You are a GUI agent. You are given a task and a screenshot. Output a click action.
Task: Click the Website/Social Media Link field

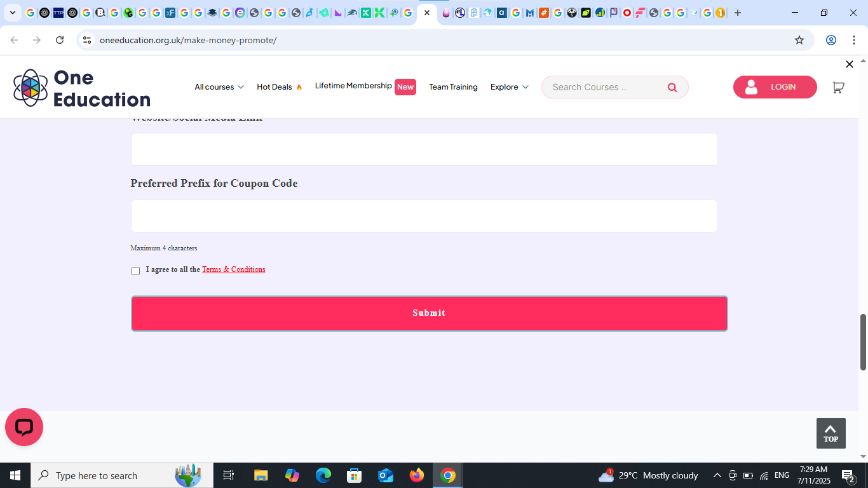click(x=424, y=149)
